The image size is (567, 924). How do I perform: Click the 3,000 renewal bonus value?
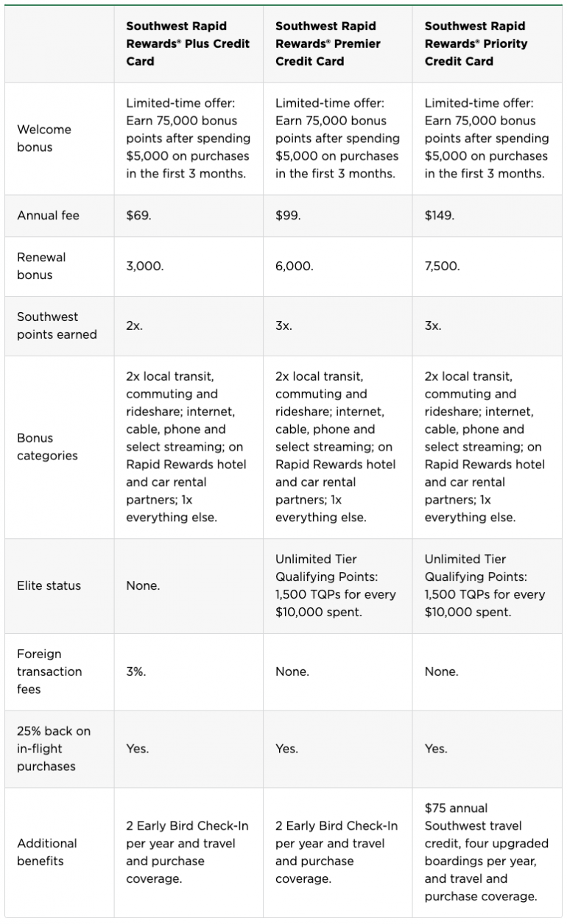coord(144,266)
